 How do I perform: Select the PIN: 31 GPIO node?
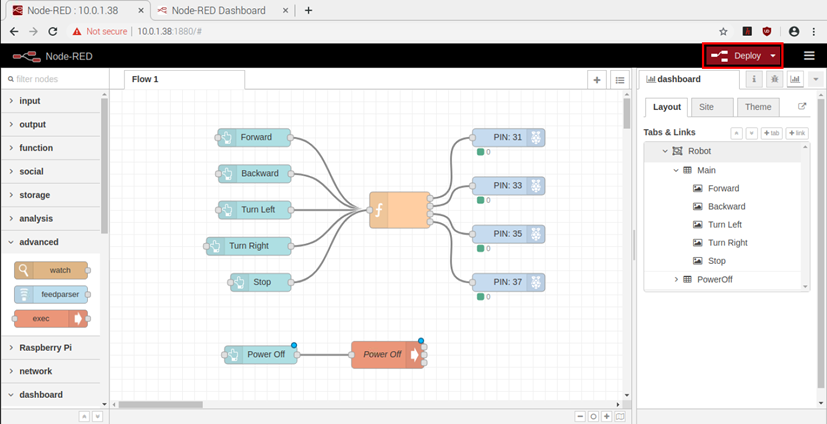(508, 138)
